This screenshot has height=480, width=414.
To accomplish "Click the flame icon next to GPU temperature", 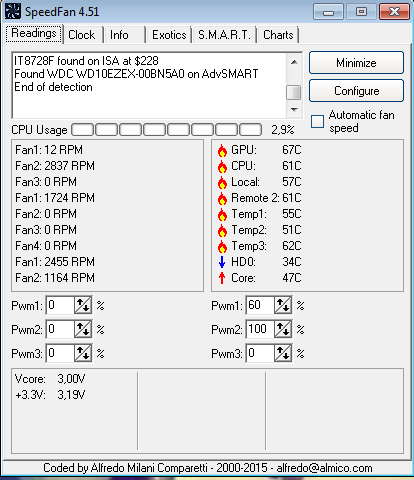I will point(222,150).
